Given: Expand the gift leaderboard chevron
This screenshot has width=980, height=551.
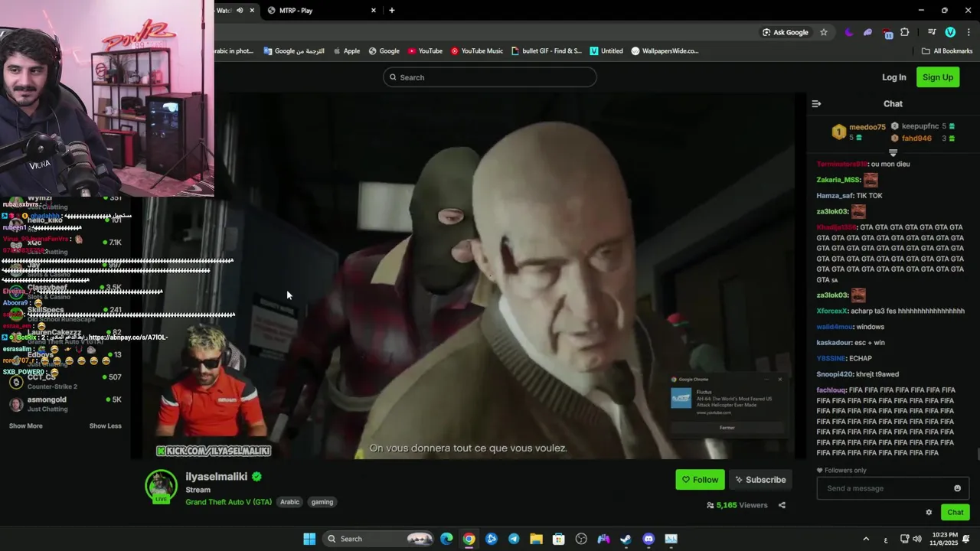Looking at the screenshot, I should tap(893, 153).
